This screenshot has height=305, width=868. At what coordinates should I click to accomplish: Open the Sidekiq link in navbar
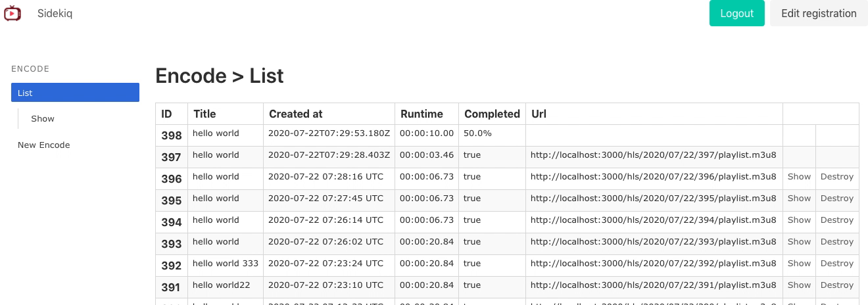click(x=55, y=13)
